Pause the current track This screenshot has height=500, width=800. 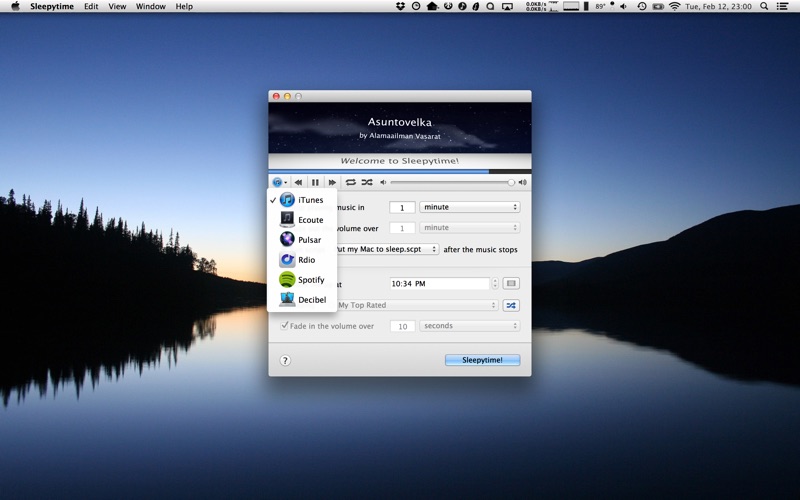pos(315,183)
